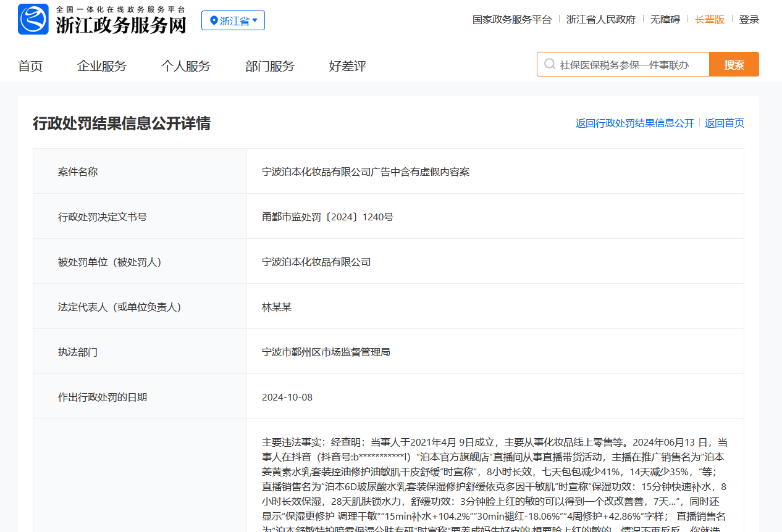This screenshot has height=532, width=782.
Task: Click the 浙江政务服务网 logo icon
Action: pyautogui.click(x=33, y=20)
